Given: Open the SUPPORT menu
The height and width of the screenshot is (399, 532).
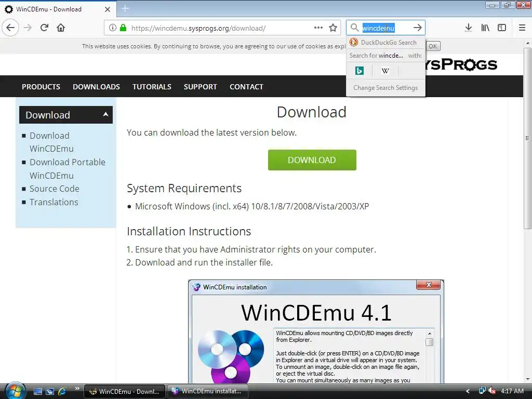Looking at the screenshot, I should [x=201, y=87].
